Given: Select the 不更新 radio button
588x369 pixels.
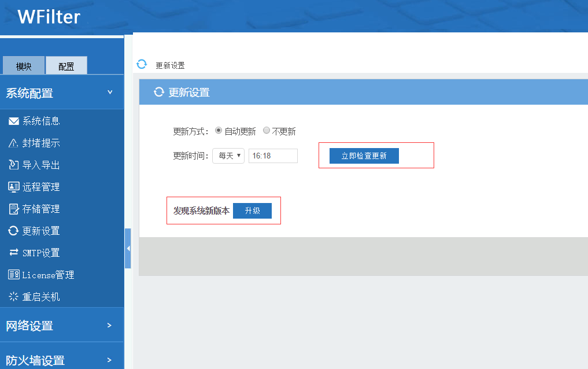Looking at the screenshot, I should (267, 131).
